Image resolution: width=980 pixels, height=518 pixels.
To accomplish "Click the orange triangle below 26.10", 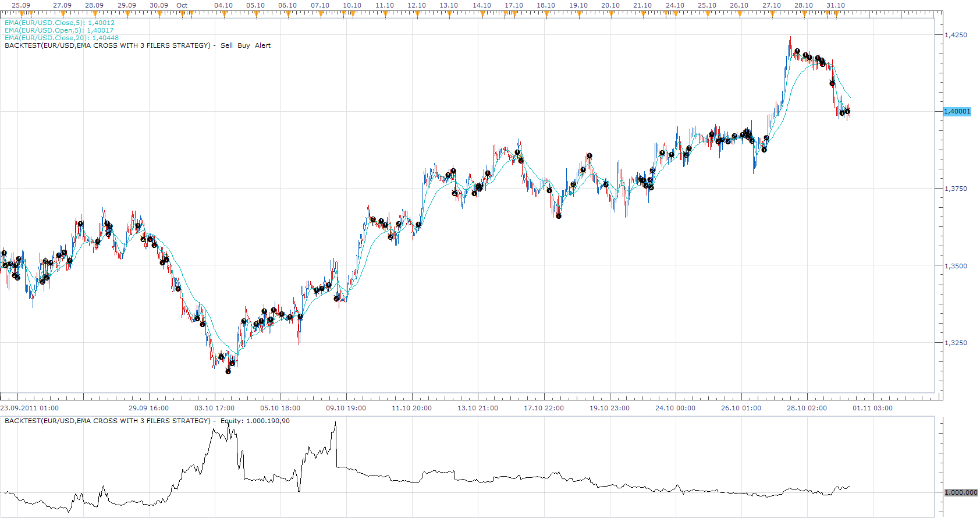I will click(x=740, y=13).
